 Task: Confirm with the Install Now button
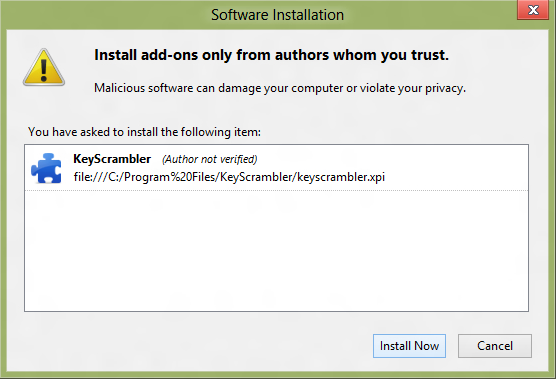(409, 346)
